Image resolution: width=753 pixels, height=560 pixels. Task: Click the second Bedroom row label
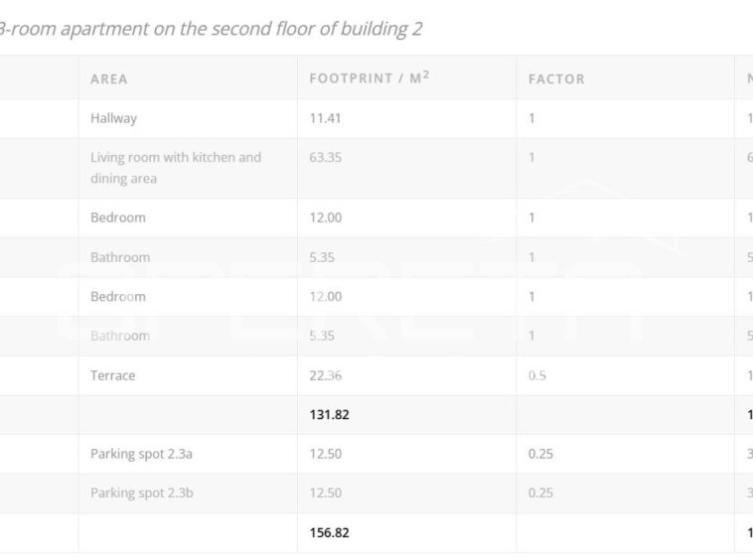click(118, 297)
